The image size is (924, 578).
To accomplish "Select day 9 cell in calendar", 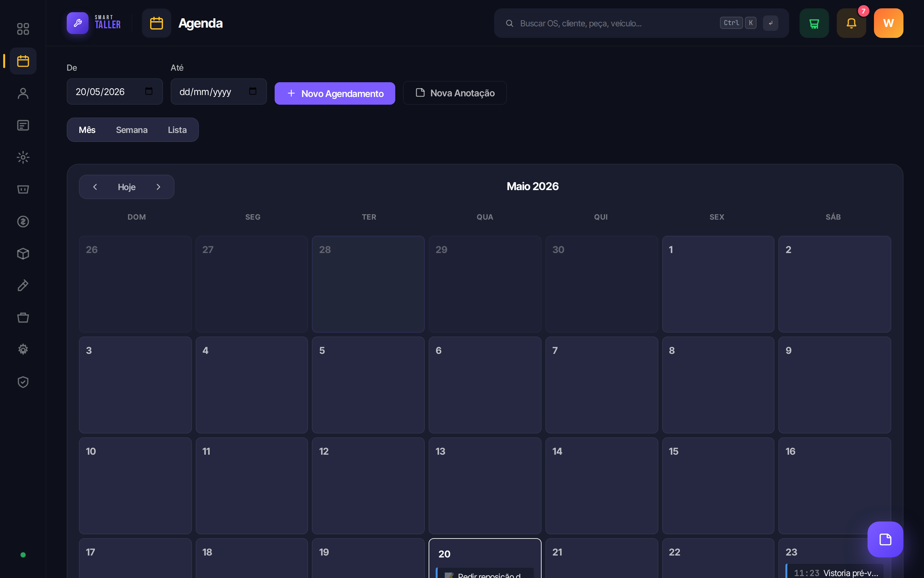I will [835, 385].
